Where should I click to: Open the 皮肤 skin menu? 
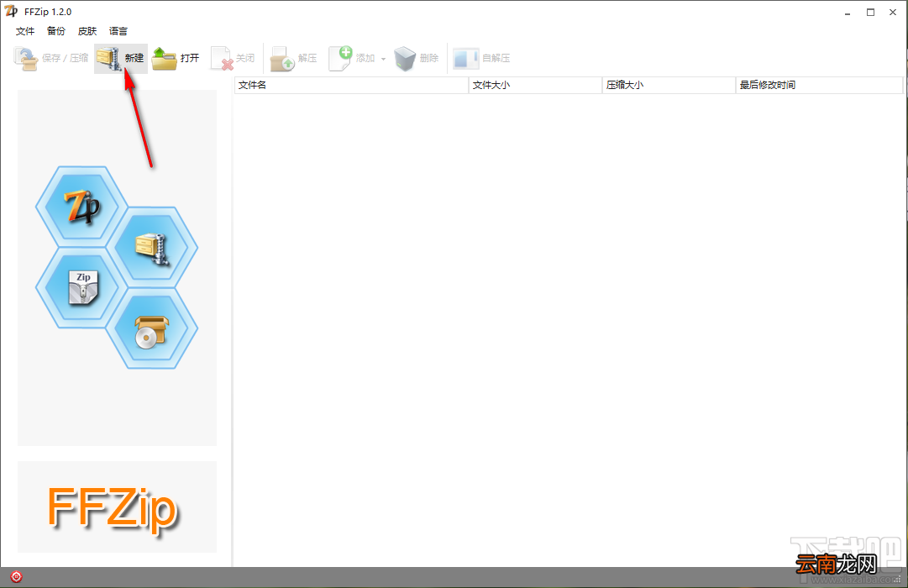coord(87,31)
